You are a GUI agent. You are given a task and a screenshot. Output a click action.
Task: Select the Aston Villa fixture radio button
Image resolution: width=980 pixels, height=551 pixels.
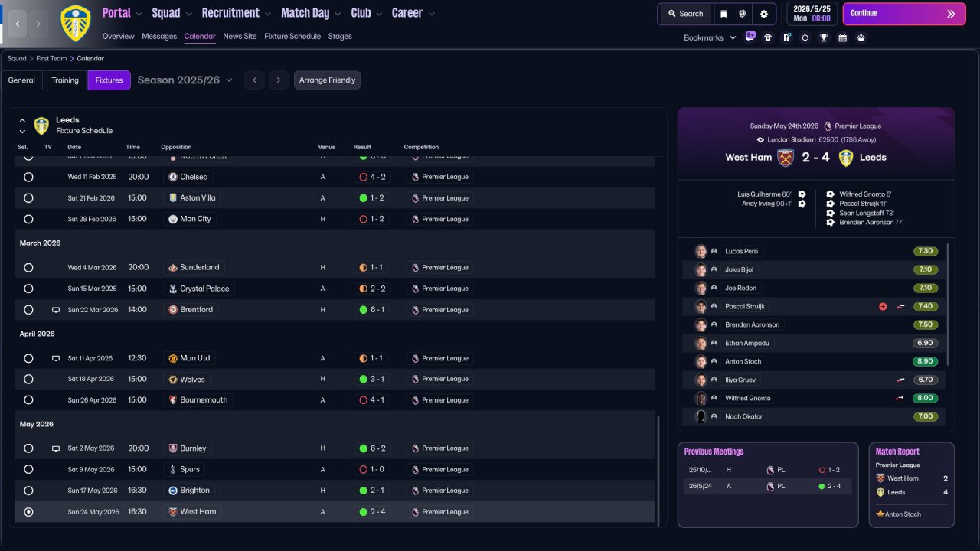(x=28, y=198)
